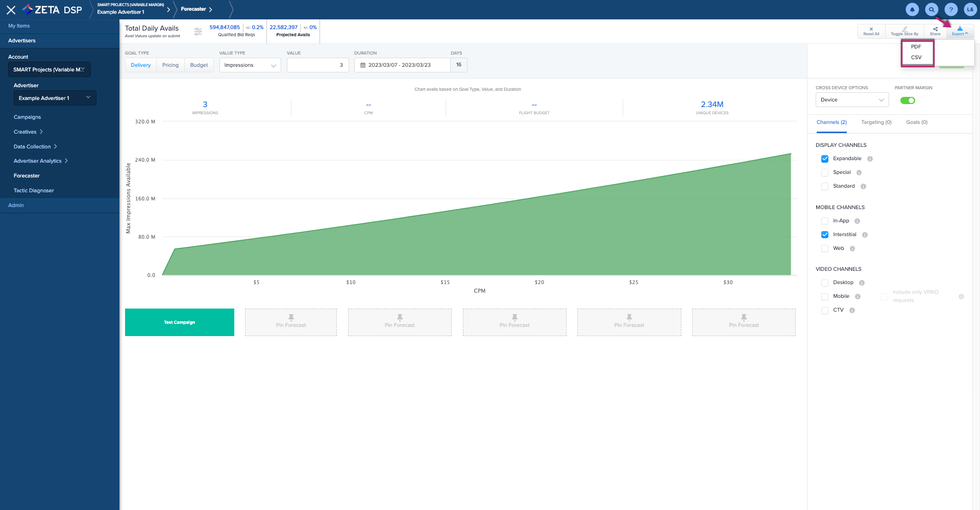Uncheck the Expandable display channel

(825, 159)
